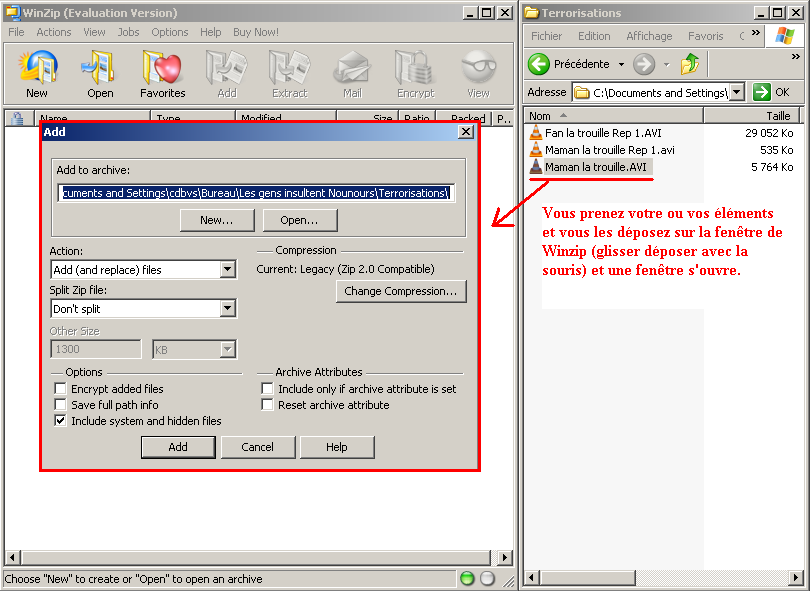Open the Options menu in WinZip
Image resolution: width=810 pixels, height=591 pixels.
point(169,32)
